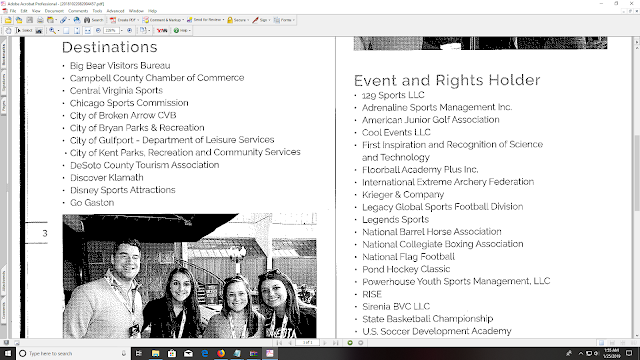Select the Zoom In magnifier tool
The height and width of the screenshot is (360, 640).
54,31
